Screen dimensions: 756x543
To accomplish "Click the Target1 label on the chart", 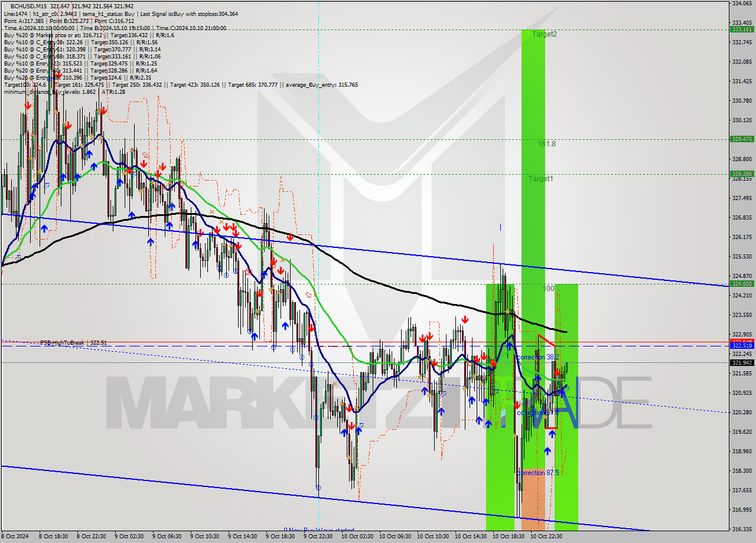I will point(540,178).
